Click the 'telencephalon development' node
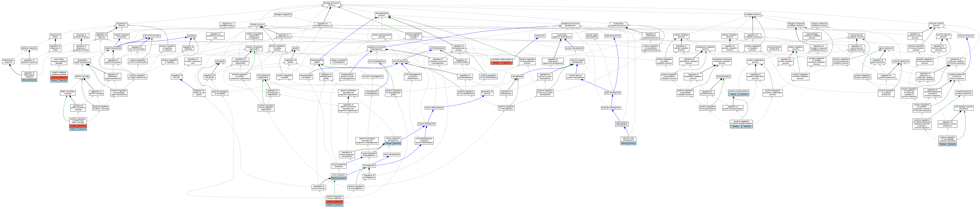This screenshot has height=208, width=980. [622, 124]
